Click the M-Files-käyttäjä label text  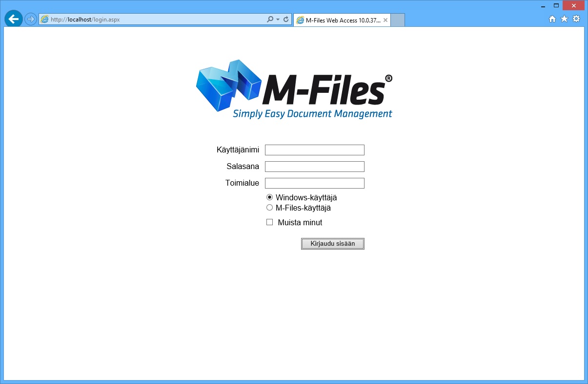[x=303, y=208]
